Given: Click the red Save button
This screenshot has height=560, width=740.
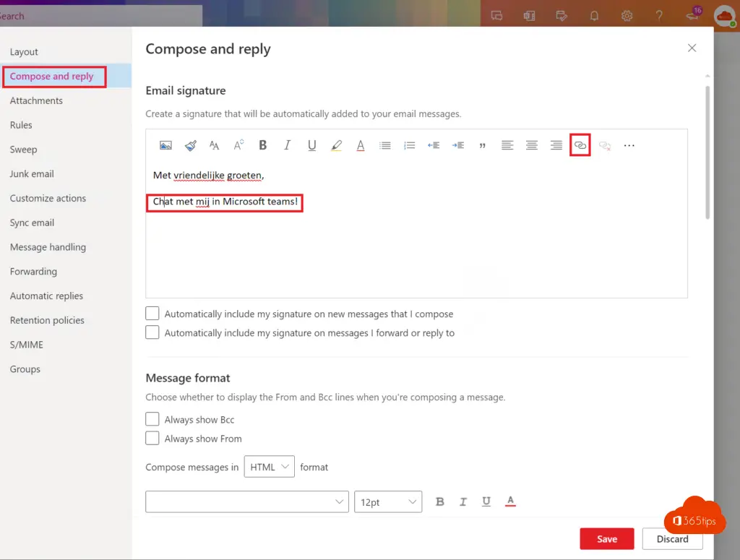Looking at the screenshot, I should click(606, 539).
